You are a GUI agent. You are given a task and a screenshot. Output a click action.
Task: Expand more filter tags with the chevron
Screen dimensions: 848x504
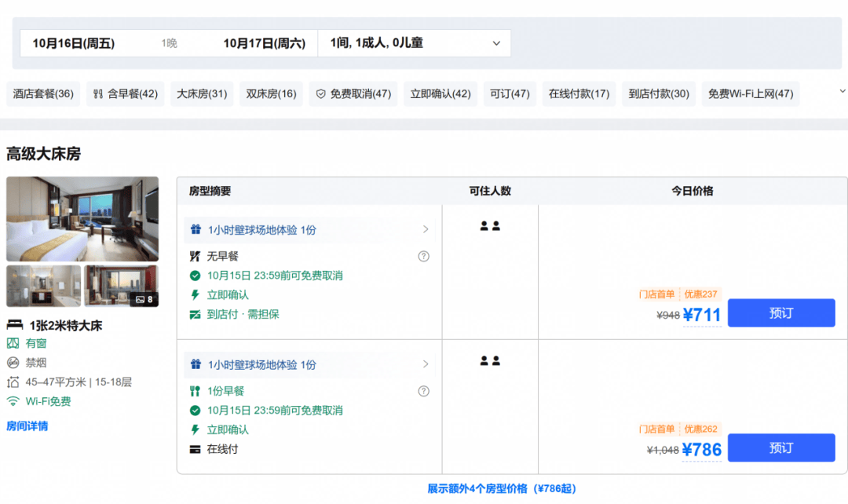[x=842, y=91]
